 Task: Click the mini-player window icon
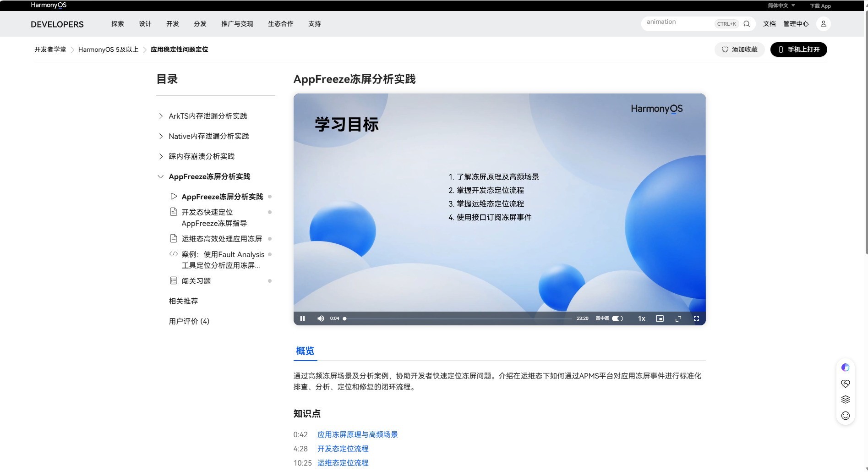[660, 318]
